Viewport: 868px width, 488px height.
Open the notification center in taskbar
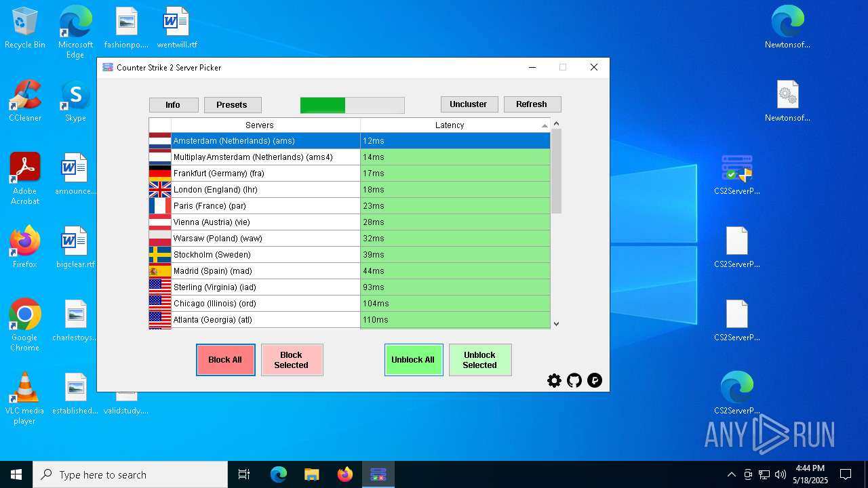pos(846,474)
